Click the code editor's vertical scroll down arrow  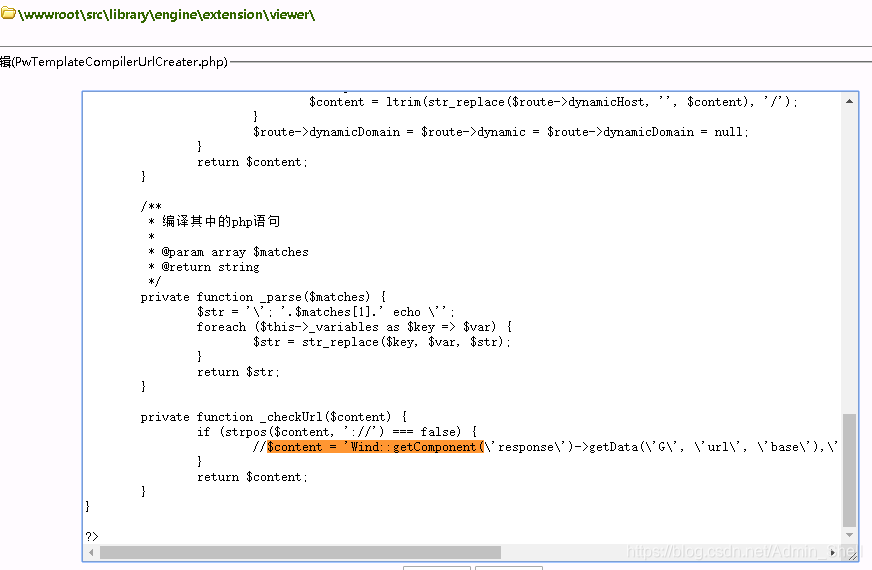pos(849,535)
